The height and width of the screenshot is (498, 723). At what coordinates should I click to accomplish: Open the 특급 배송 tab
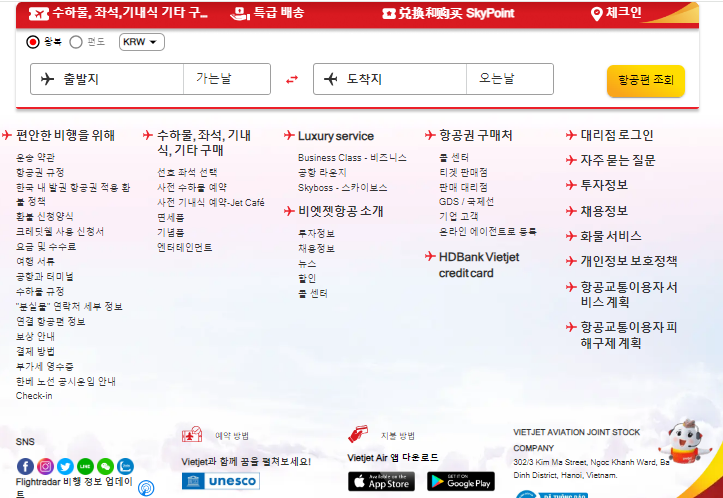(267, 13)
